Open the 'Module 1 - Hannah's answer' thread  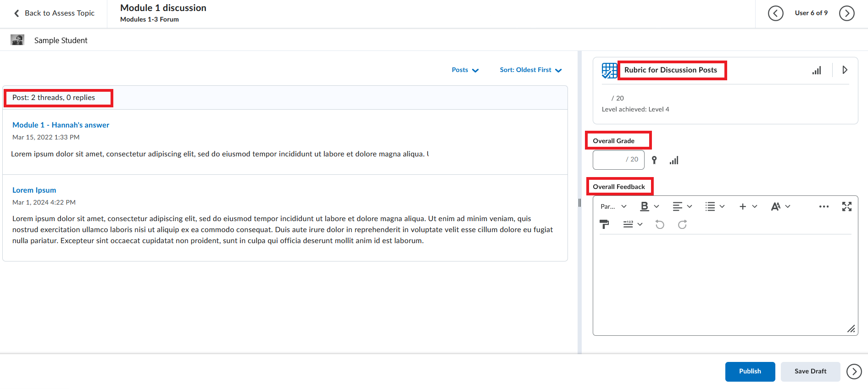(61, 125)
